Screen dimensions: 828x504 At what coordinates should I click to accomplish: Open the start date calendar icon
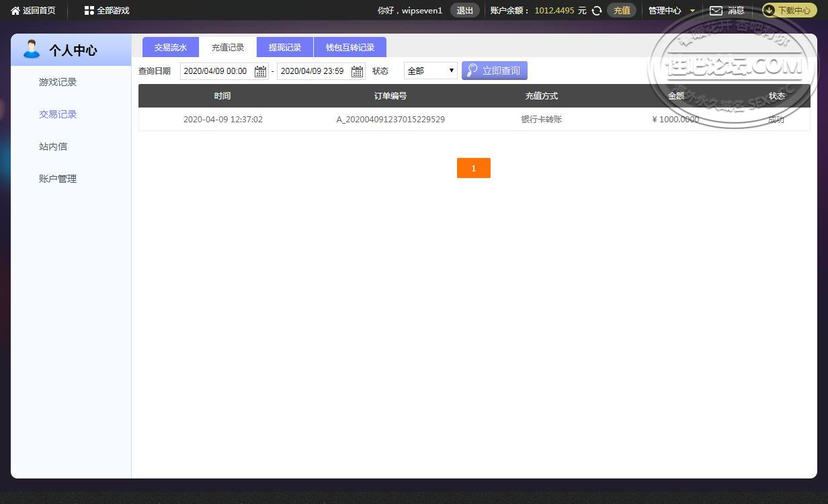click(261, 71)
